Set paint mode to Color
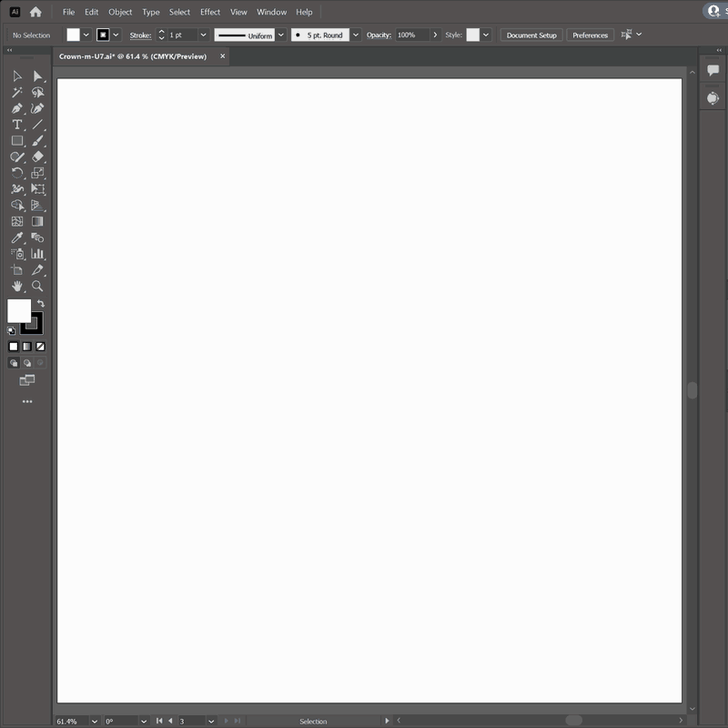 point(14,347)
